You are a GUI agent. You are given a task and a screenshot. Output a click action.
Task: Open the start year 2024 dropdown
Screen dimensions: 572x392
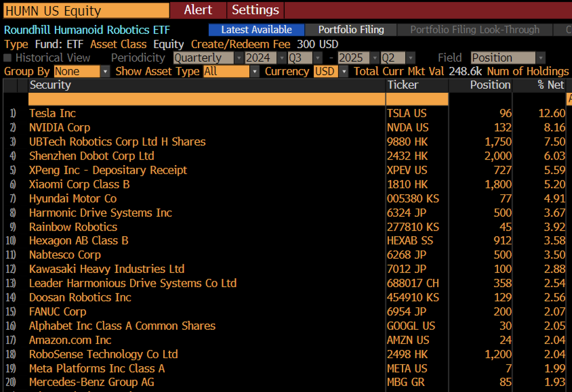click(x=266, y=58)
